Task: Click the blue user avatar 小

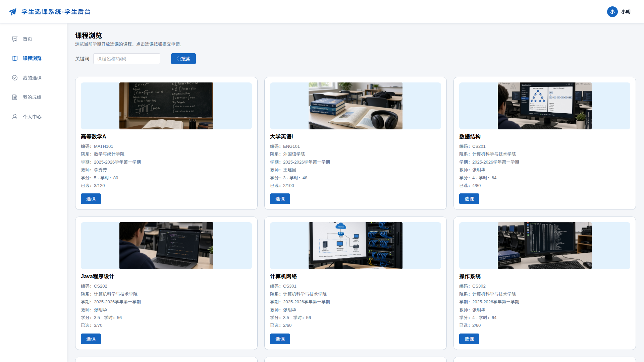Action: pos(612,12)
